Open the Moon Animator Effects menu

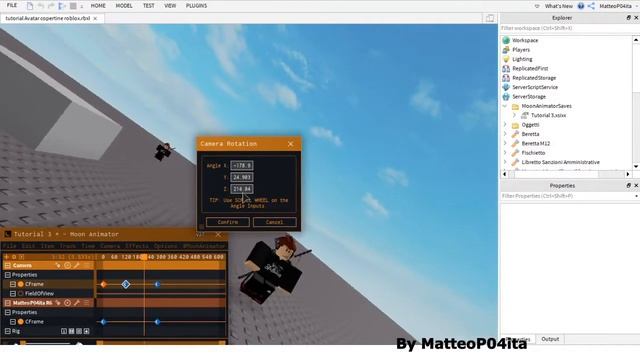point(137,246)
